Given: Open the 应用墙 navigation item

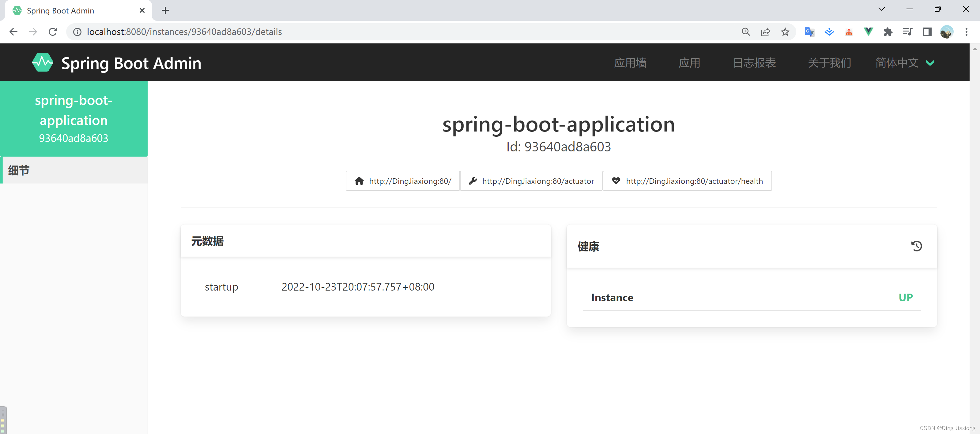Looking at the screenshot, I should tap(630, 63).
